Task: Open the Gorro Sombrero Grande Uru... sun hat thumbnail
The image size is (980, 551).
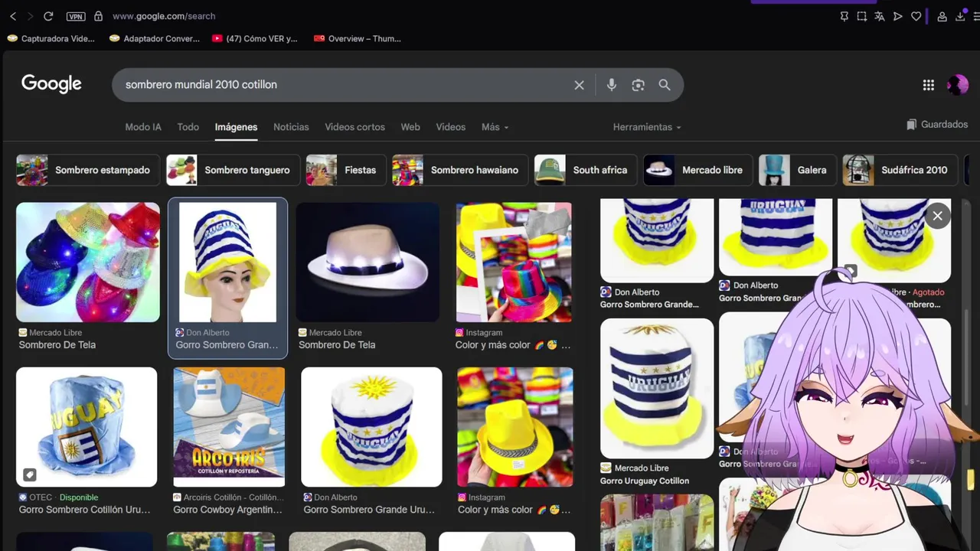Action: (371, 427)
